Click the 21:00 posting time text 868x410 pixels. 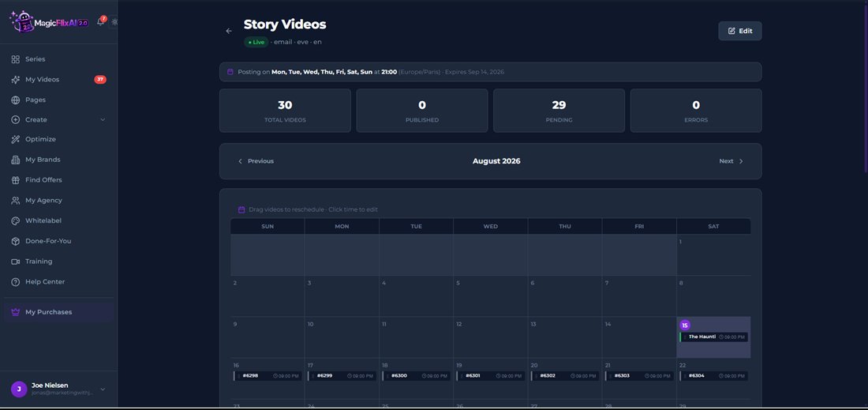click(389, 72)
